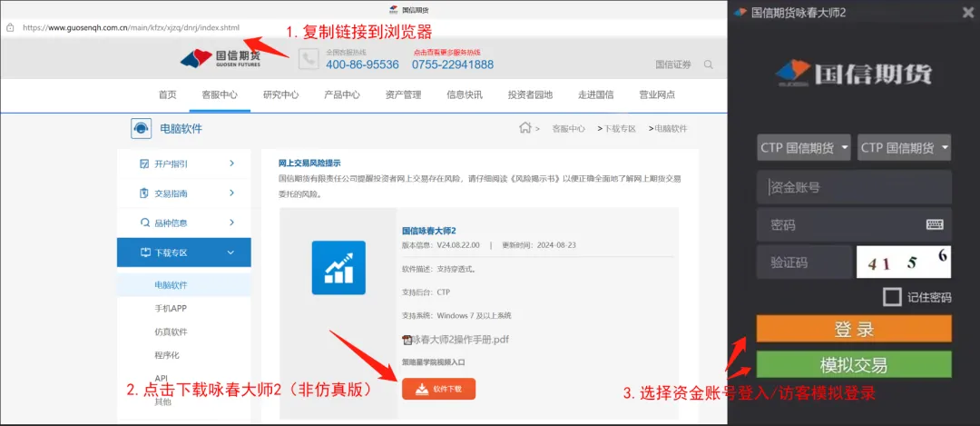Open the 产品中心 nav tab
Image resolution: width=980 pixels, height=426 pixels.
click(x=342, y=95)
